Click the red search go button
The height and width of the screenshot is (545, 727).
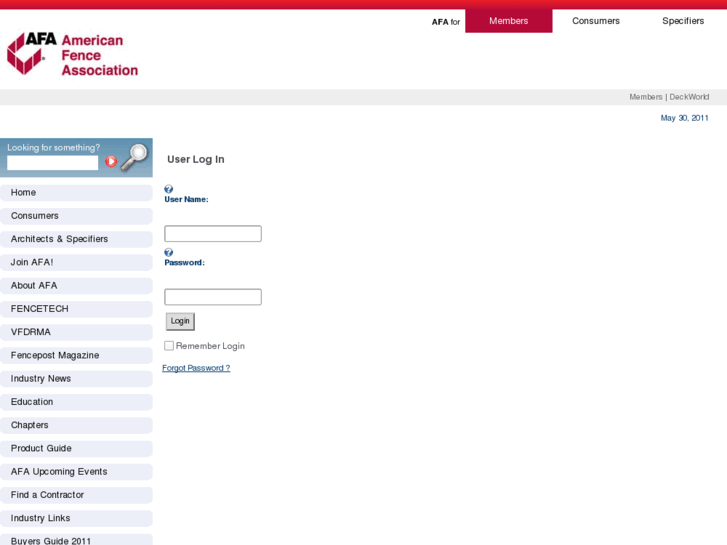[x=111, y=161]
